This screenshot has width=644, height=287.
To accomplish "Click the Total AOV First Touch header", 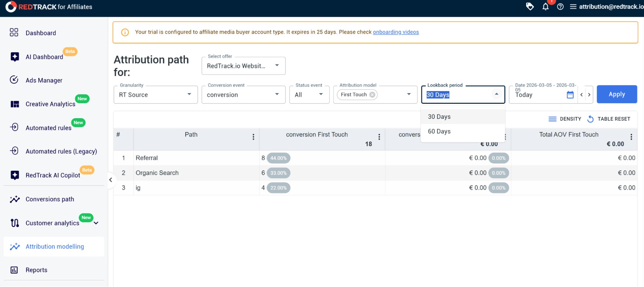I will click(569, 135).
